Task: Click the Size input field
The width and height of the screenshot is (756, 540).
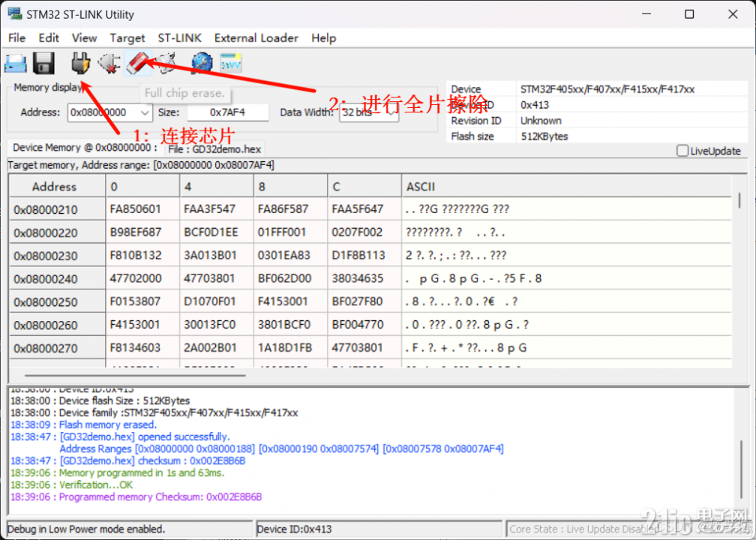Action: [x=227, y=112]
